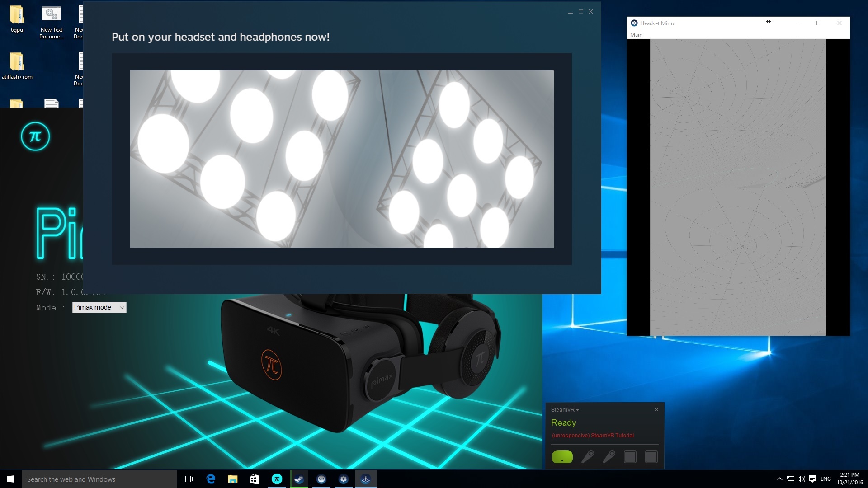This screenshot has height=488, width=868.
Task: Open the SteamVR dropdown menu
Action: point(565,410)
